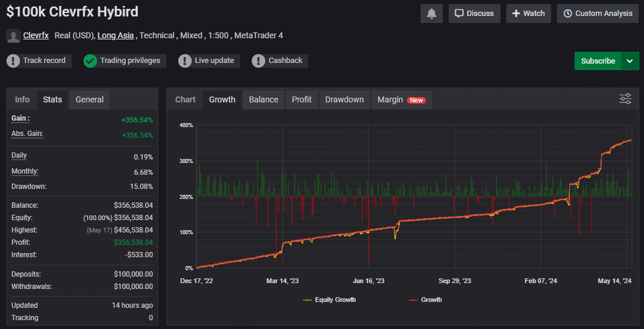Select the Growth chart tab
The image size is (644, 329).
point(222,99)
